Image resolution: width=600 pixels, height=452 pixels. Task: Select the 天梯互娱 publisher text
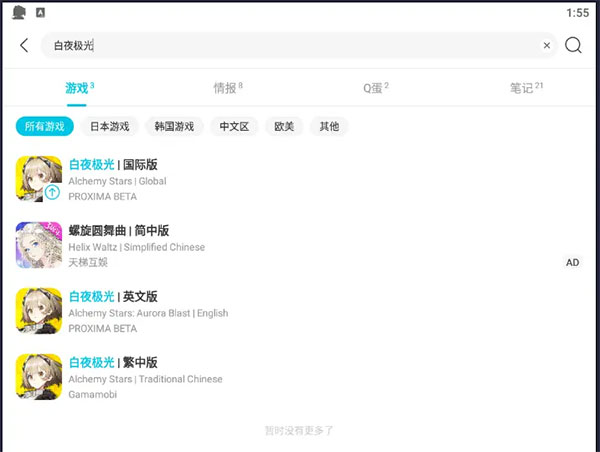click(88, 263)
